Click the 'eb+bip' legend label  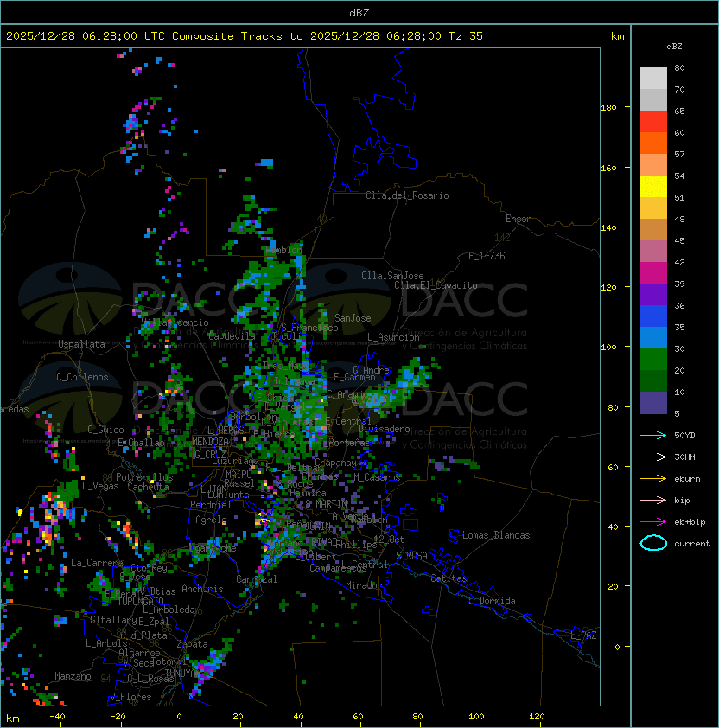(690, 522)
